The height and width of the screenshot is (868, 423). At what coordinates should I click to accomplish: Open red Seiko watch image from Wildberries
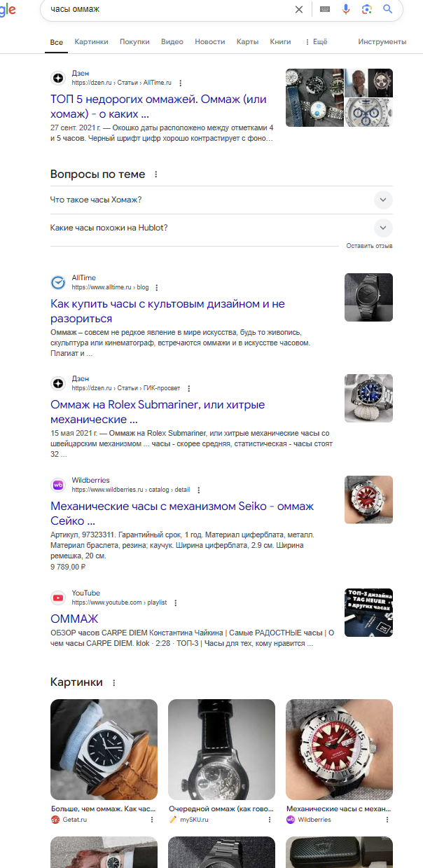pos(339,749)
